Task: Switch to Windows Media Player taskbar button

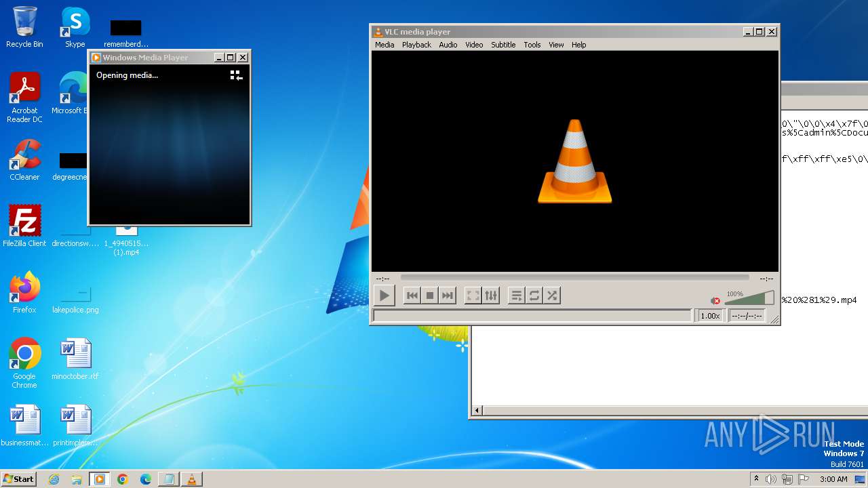Action: 100,479
